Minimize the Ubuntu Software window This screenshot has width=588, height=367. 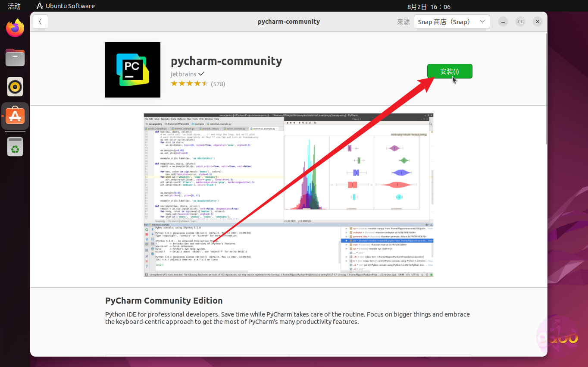pyautogui.click(x=503, y=22)
